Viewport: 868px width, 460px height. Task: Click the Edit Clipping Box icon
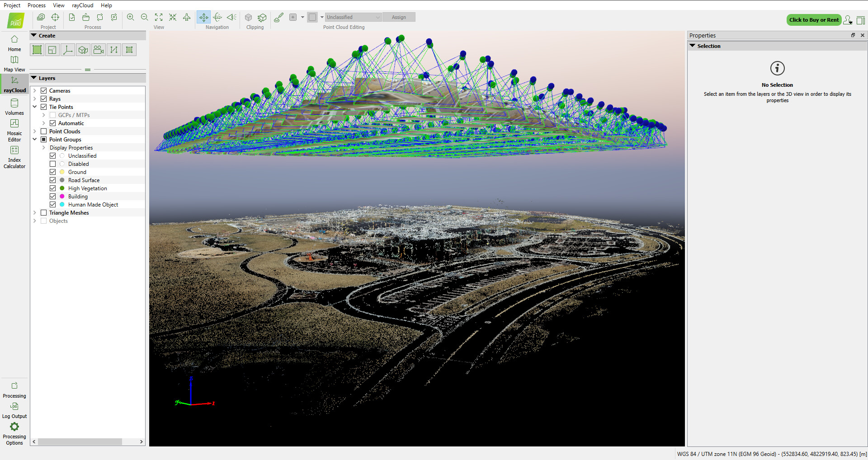coord(262,17)
